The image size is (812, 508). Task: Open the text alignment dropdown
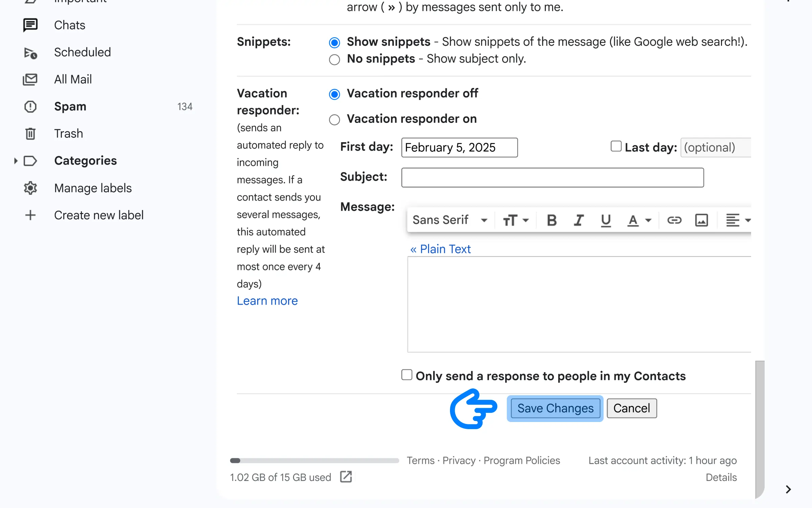[738, 220]
